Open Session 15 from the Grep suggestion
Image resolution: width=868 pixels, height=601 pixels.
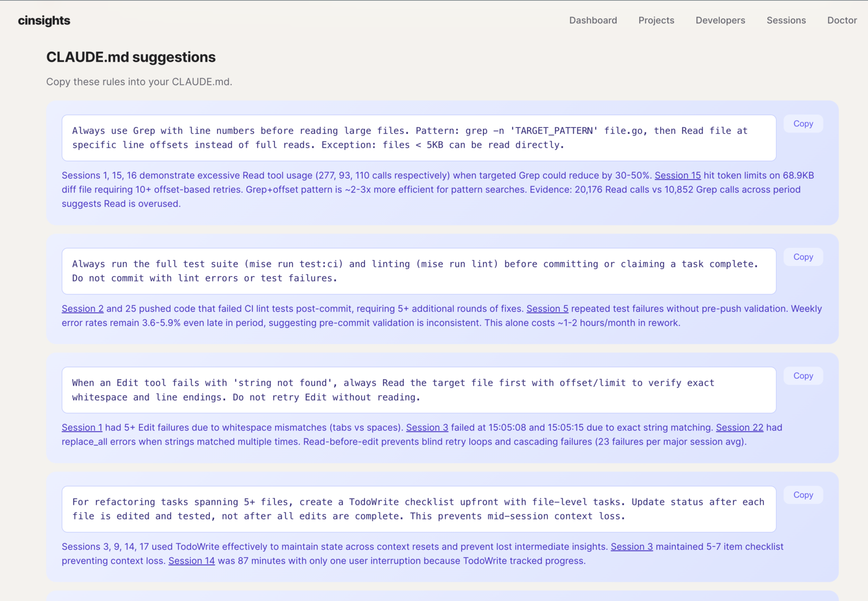677,175
